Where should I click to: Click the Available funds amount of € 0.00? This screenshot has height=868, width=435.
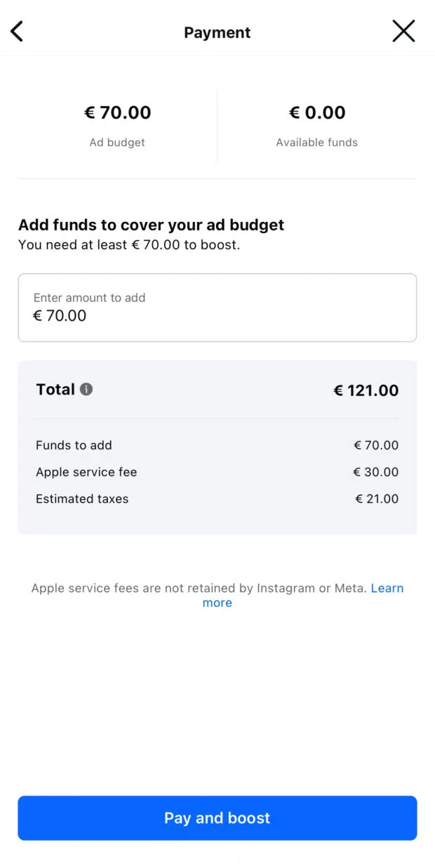tap(317, 112)
